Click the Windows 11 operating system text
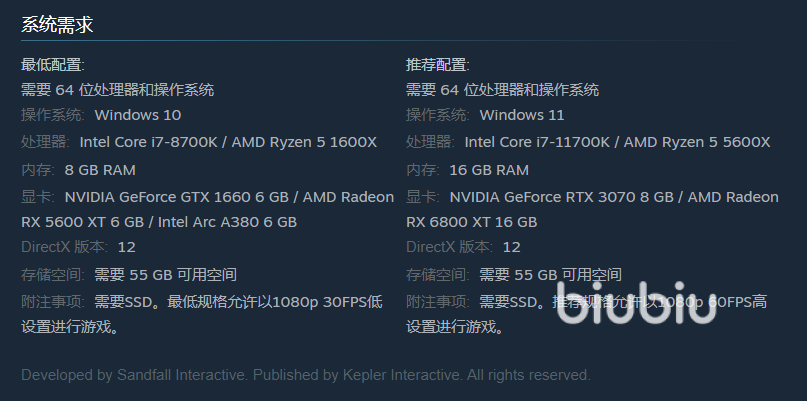 (x=522, y=115)
